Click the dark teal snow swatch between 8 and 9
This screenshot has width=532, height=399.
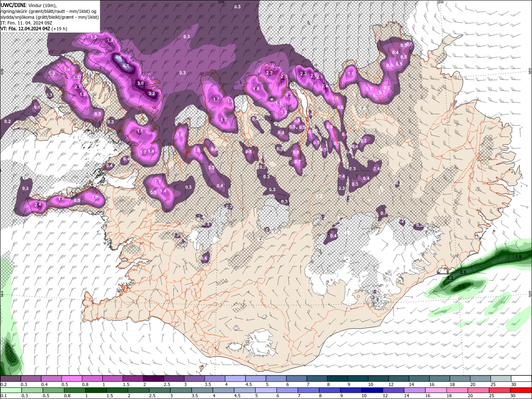coord(337,379)
